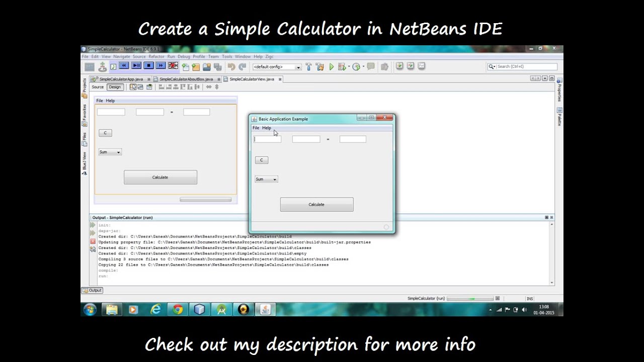Click the Preview Design icon

pos(149,87)
